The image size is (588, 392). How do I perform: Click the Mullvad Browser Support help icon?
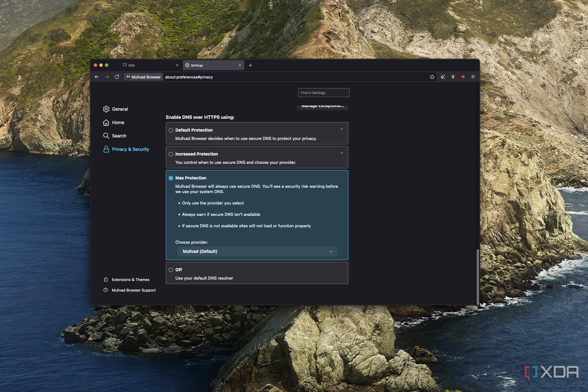(106, 290)
